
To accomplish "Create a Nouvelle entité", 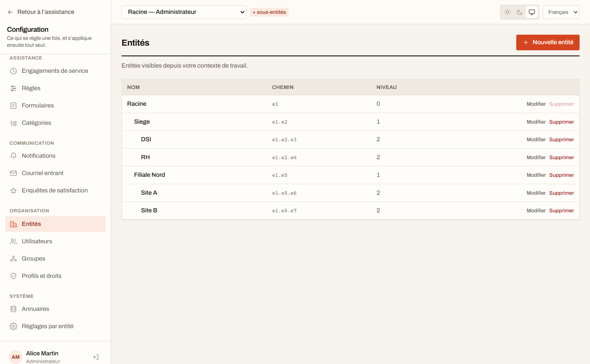I will tap(548, 42).
